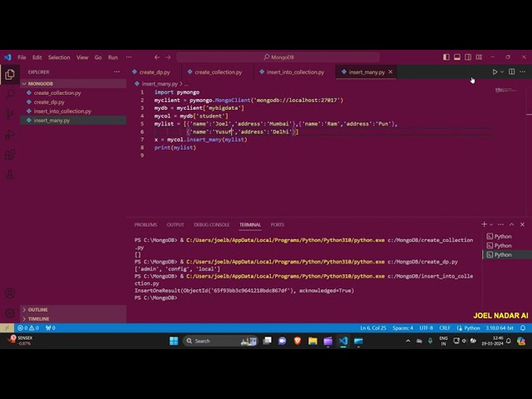Open the Testing flask view
The width and height of the screenshot is (532, 399).
(10, 175)
